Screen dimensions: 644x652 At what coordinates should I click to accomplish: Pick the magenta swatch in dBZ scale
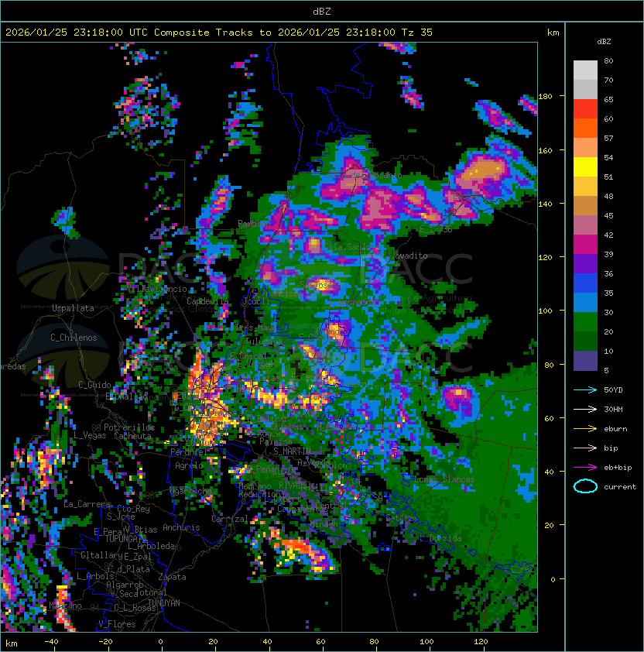[x=585, y=245]
